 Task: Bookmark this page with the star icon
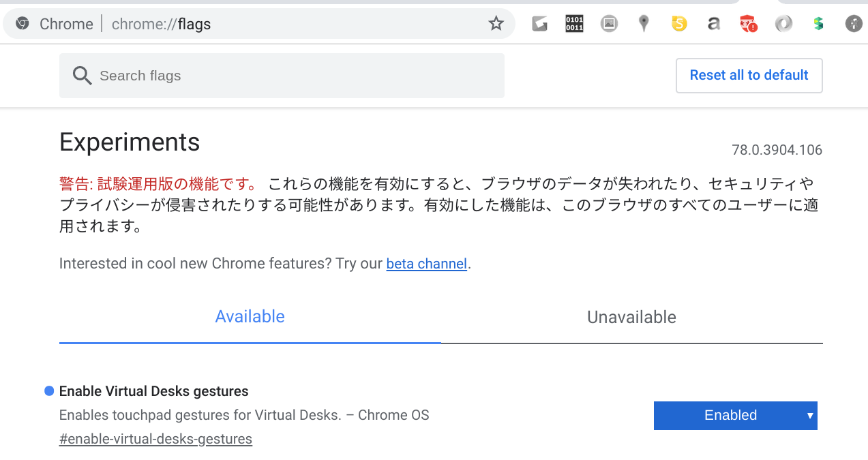[x=496, y=24]
